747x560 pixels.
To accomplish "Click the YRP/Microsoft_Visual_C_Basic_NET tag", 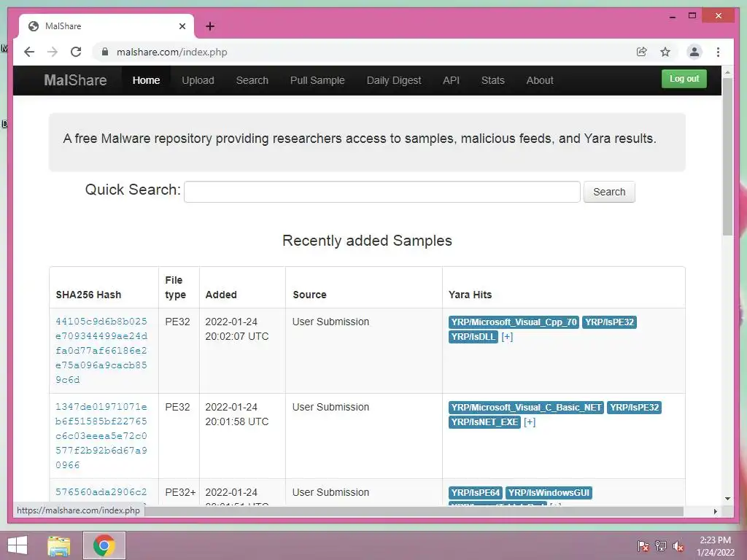I will pos(526,407).
